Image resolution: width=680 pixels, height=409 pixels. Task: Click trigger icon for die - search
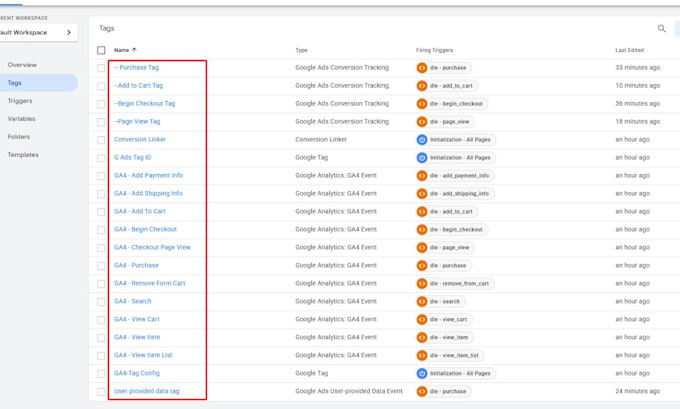pyautogui.click(x=422, y=301)
